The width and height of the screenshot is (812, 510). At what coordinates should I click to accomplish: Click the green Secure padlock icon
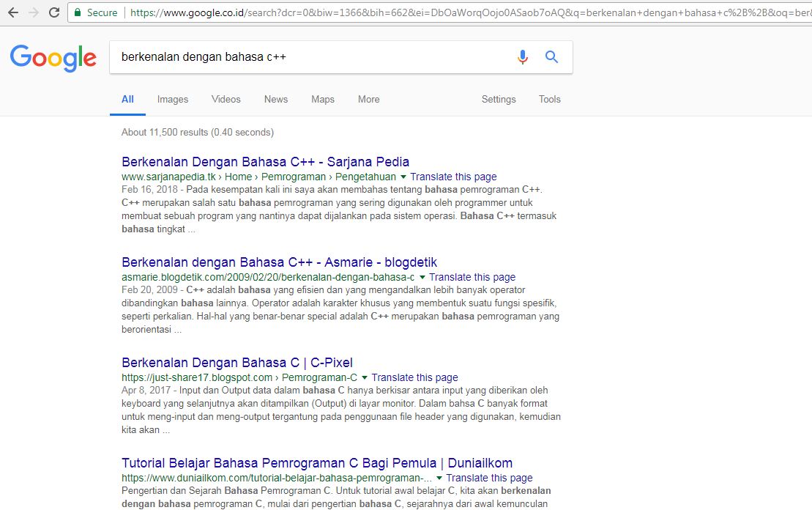click(78, 12)
